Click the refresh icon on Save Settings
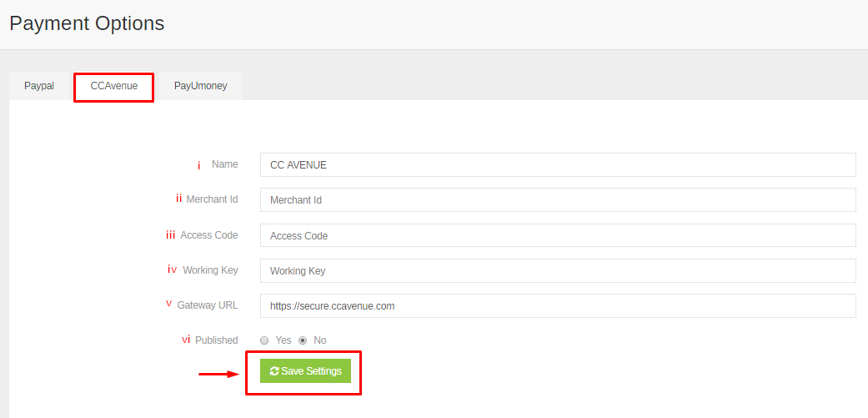This screenshot has height=418, width=868. pyautogui.click(x=274, y=371)
